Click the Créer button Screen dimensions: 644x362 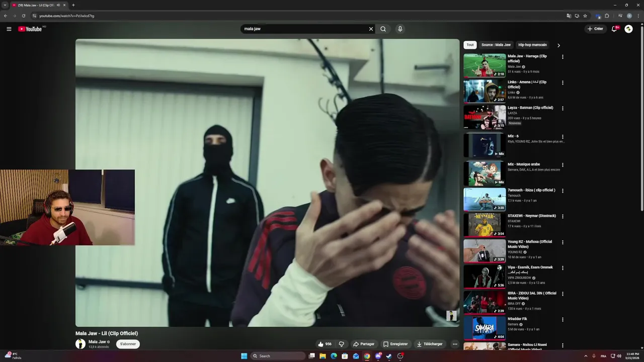595,29
